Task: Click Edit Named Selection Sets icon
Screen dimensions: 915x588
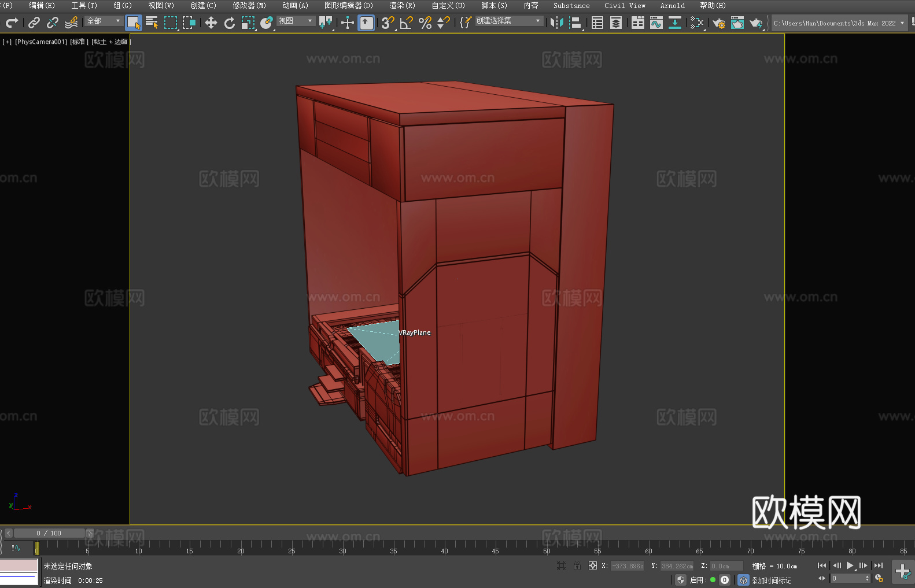Action: point(466,23)
